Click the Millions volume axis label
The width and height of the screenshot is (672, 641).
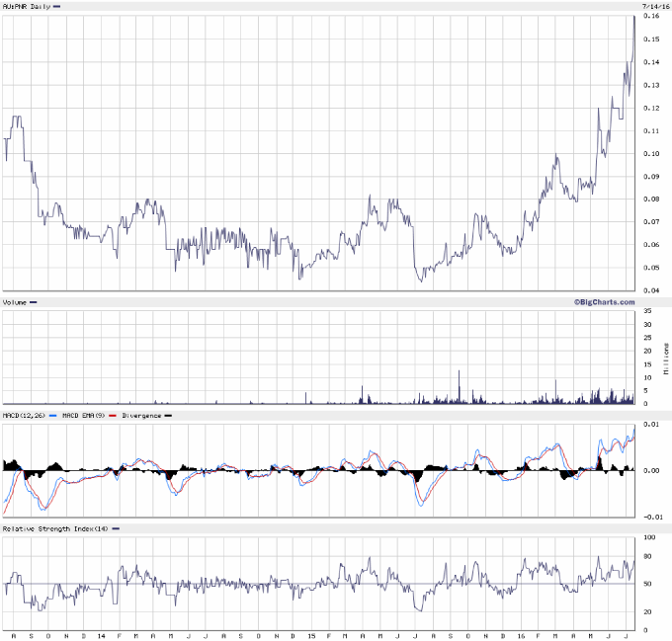coord(665,358)
